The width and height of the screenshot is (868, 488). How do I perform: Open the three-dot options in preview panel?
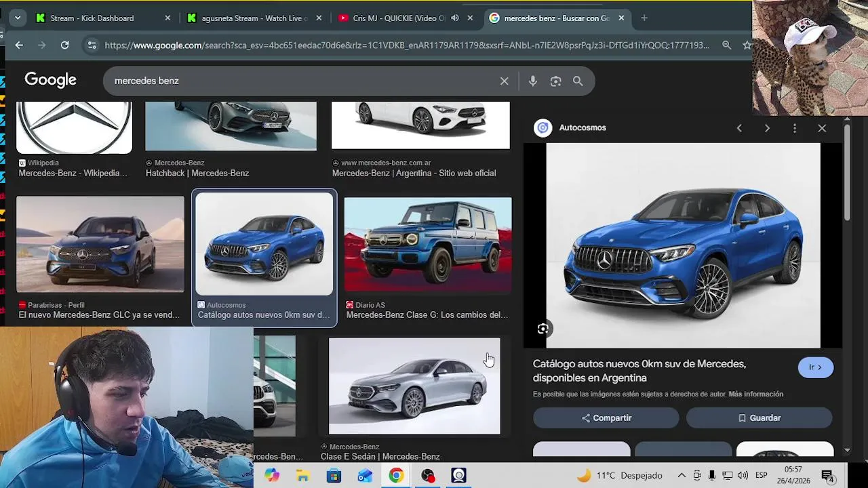795,128
